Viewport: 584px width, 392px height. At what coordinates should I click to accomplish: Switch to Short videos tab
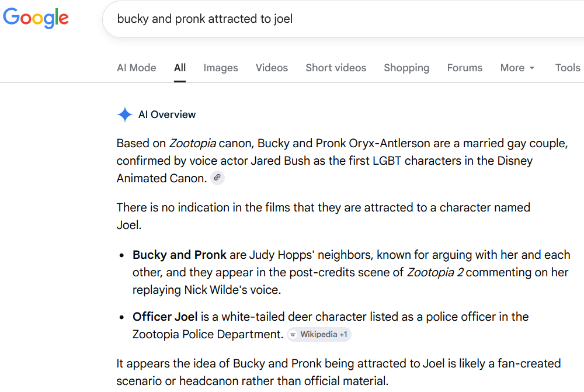point(336,68)
